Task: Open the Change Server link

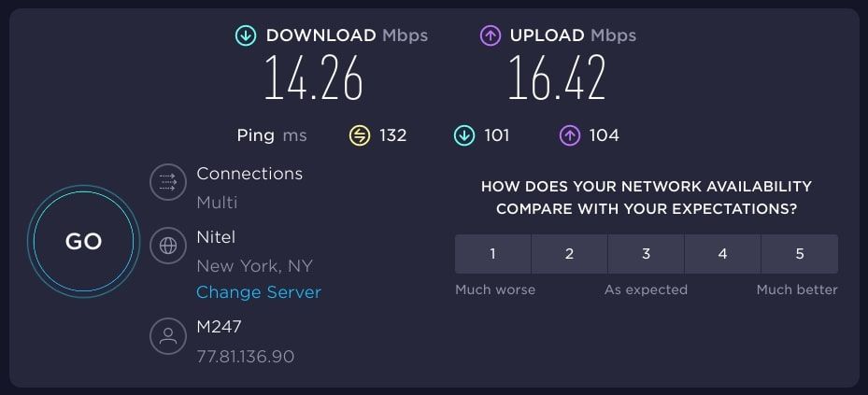Action: [x=259, y=292]
